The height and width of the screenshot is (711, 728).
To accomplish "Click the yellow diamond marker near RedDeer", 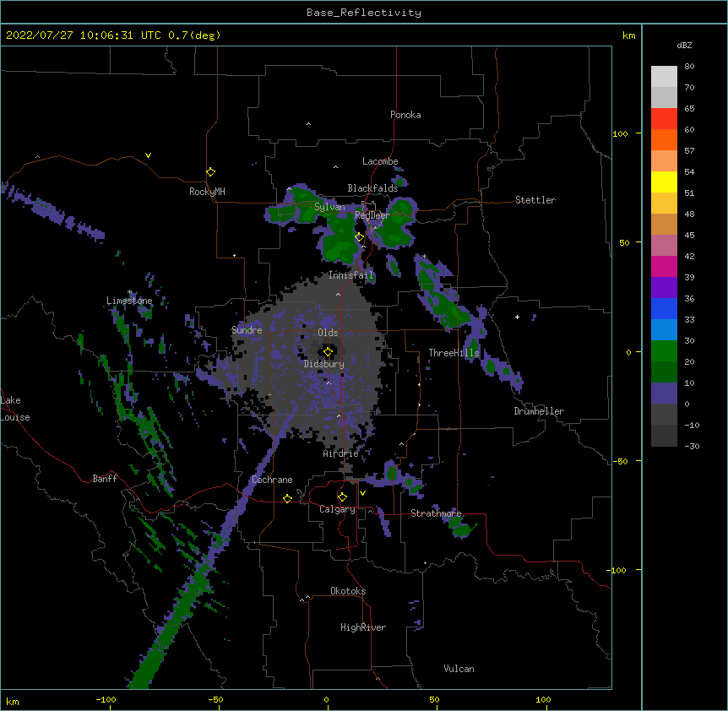I will [359, 237].
